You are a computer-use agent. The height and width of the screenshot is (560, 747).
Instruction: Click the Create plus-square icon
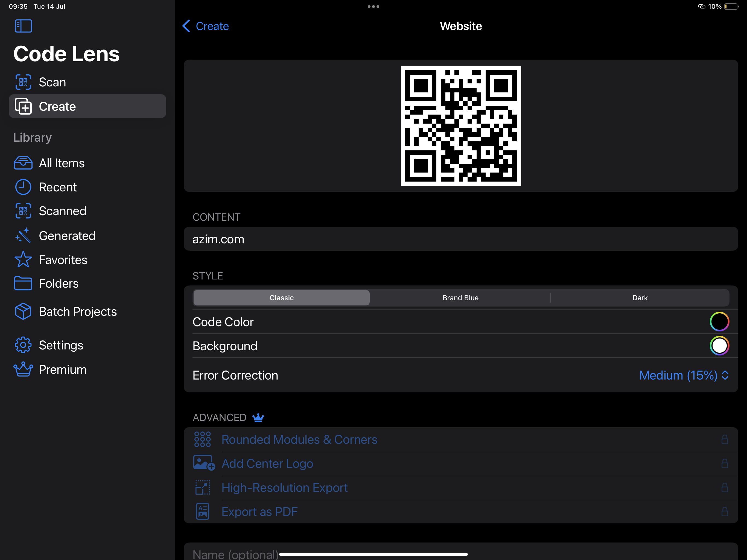[x=23, y=106]
